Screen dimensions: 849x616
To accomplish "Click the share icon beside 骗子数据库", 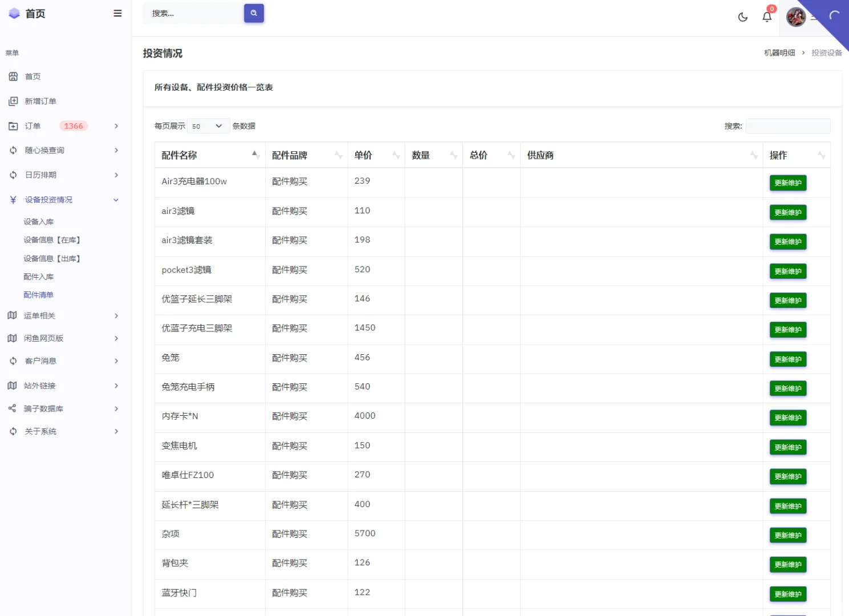I will point(13,408).
